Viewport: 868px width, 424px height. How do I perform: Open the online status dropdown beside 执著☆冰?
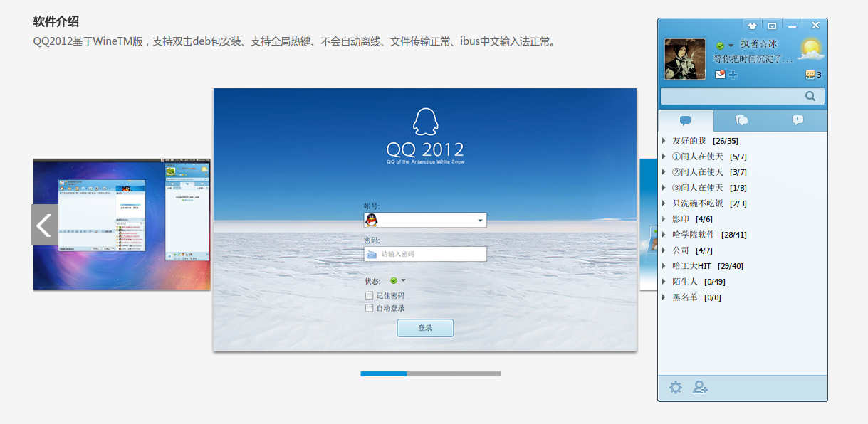click(731, 46)
